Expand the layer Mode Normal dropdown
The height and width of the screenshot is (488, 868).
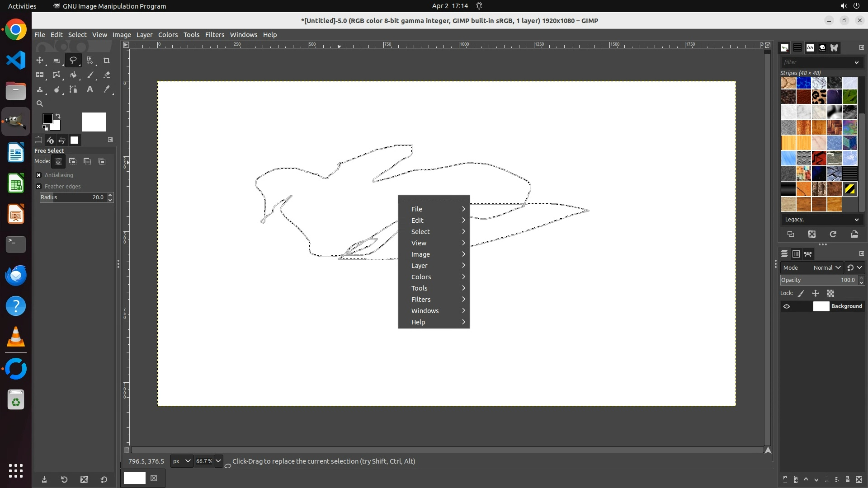click(x=826, y=267)
